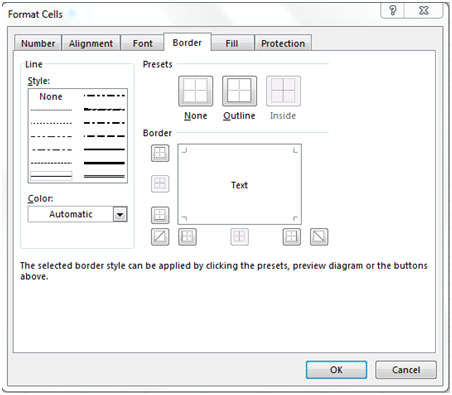Image resolution: width=452 pixels, height=395 pixels.
Task: Confirm with the OK button
Action: [x=336, y=370]
